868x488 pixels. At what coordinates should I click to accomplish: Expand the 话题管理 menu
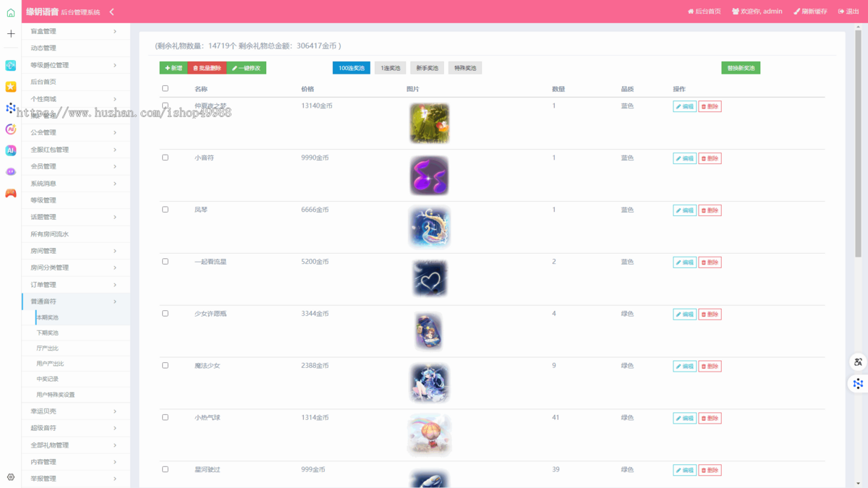tap(76, 217)
